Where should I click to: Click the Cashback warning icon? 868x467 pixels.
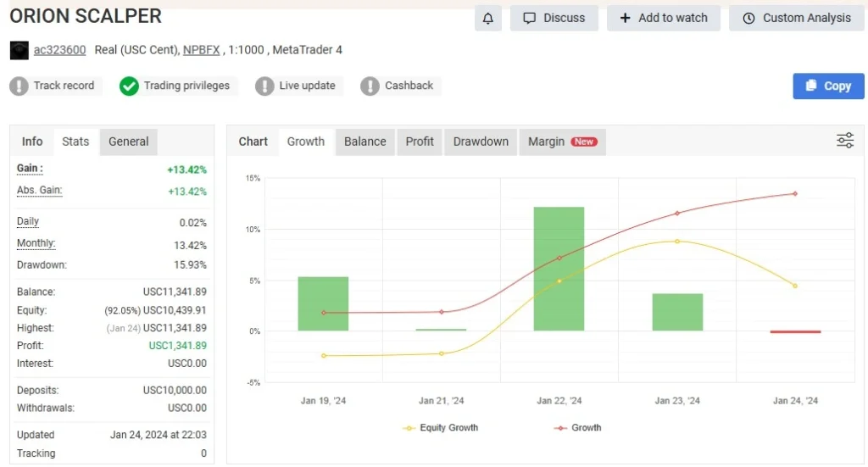370,86
